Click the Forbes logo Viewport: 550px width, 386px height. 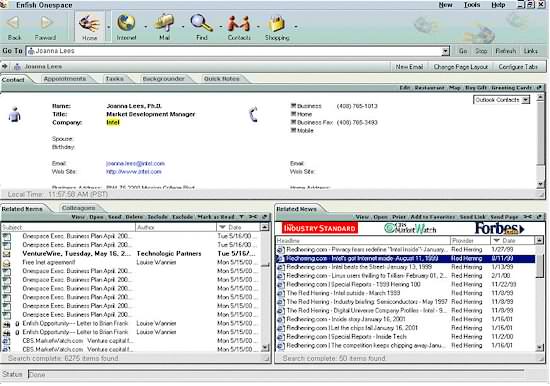coord(500,228)
